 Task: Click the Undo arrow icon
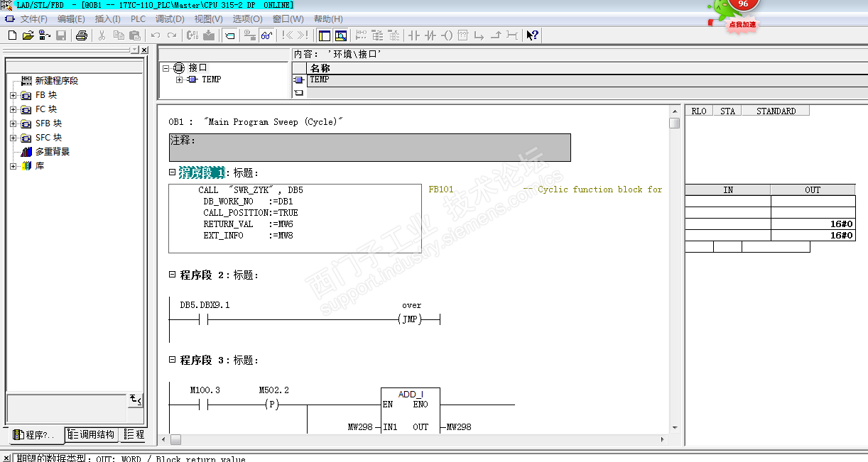(x=156, y=35)
